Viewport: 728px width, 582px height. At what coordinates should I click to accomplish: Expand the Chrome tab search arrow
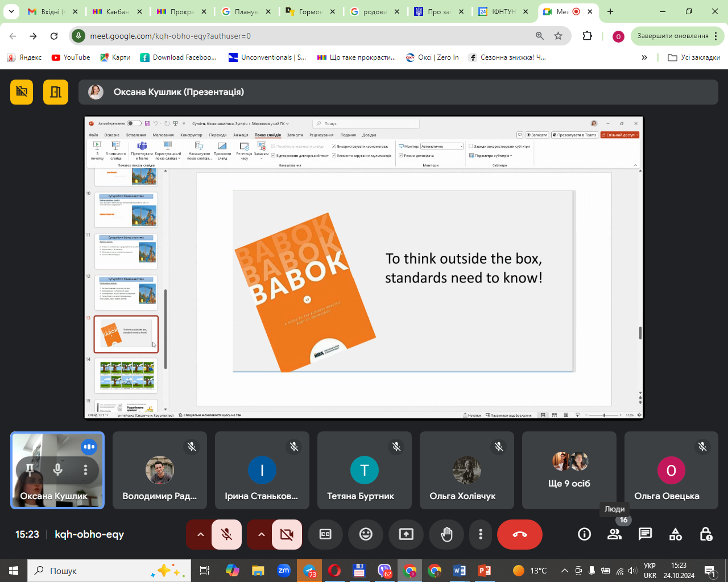[11, 11]
